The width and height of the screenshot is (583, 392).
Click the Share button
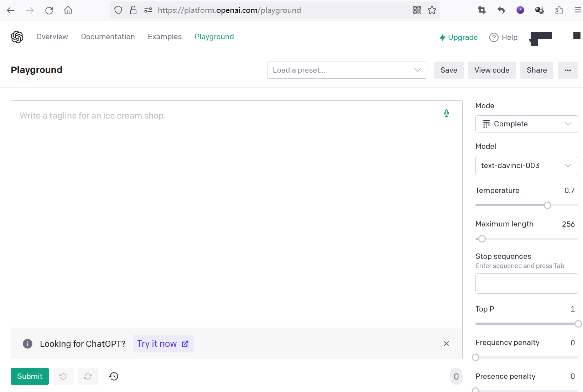point(537,70)
